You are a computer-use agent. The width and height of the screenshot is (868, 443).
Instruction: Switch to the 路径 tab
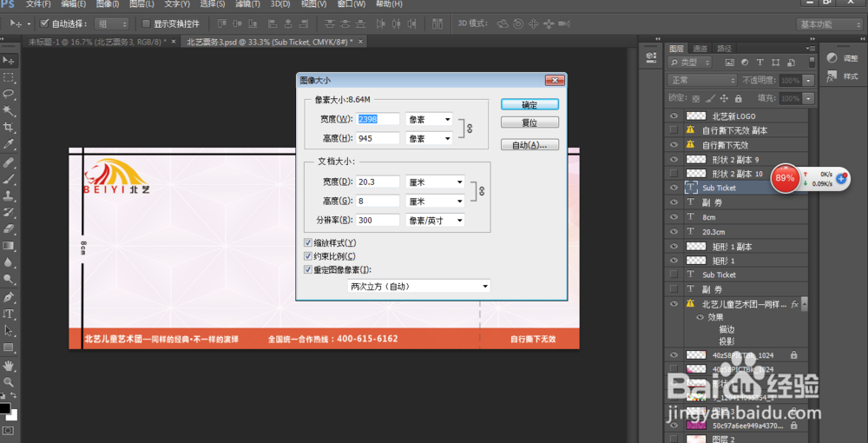[724, 49]
